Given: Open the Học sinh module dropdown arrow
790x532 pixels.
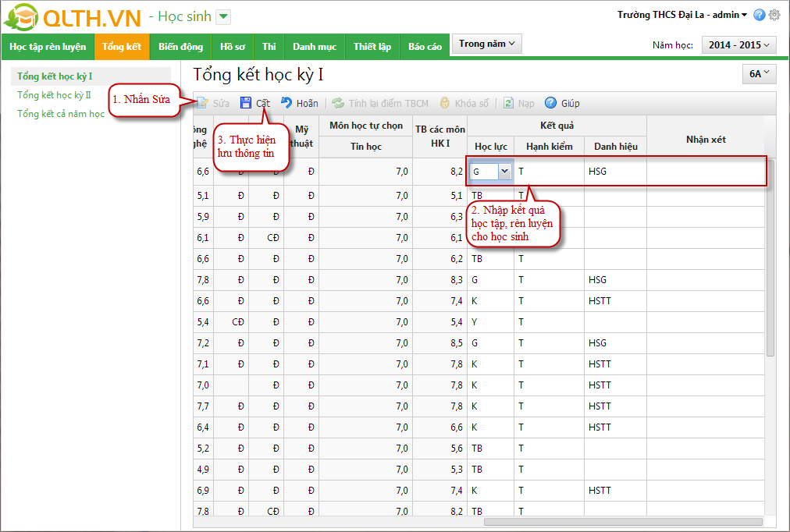Looking at the screenshot, I should [x=222, y=16].
